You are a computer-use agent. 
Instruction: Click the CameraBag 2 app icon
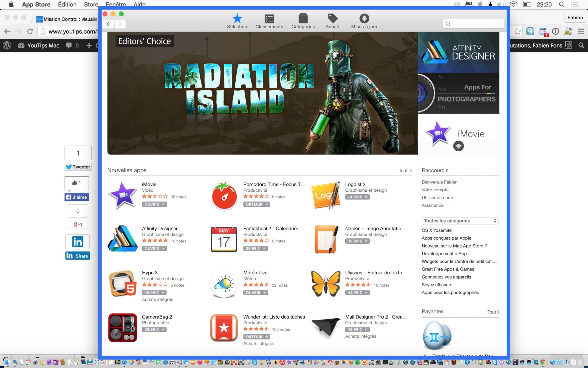coord(123,328)
